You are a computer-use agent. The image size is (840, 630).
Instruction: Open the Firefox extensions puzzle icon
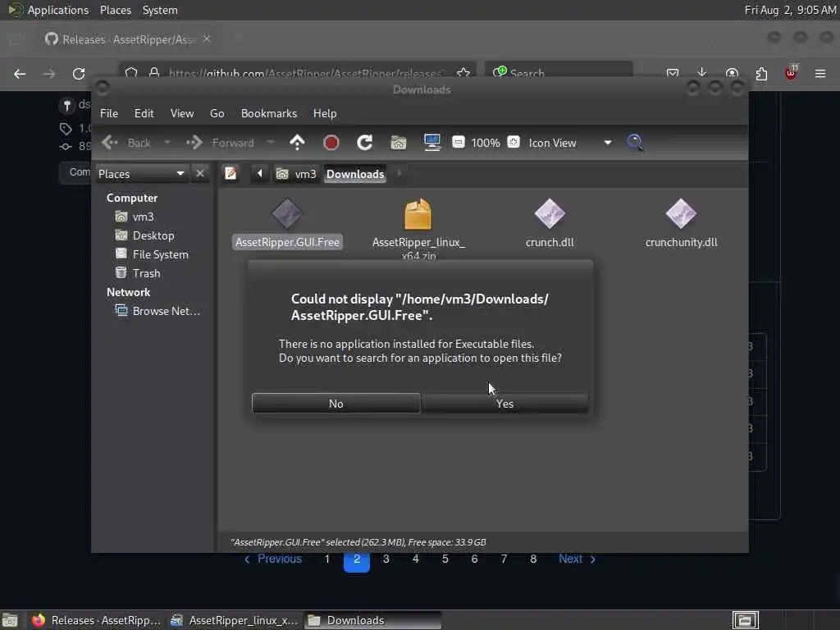tap(761, 73)
